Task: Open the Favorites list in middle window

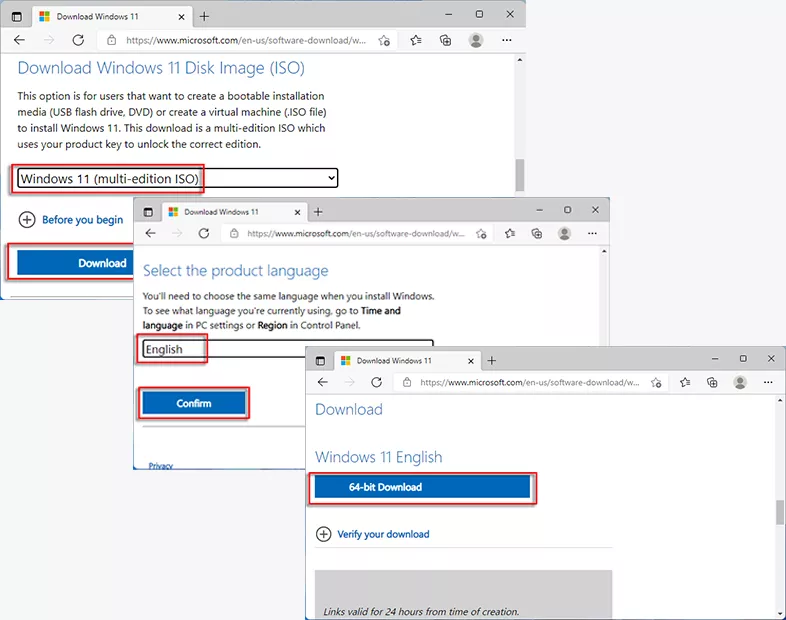Action: (x=510, y=234)
